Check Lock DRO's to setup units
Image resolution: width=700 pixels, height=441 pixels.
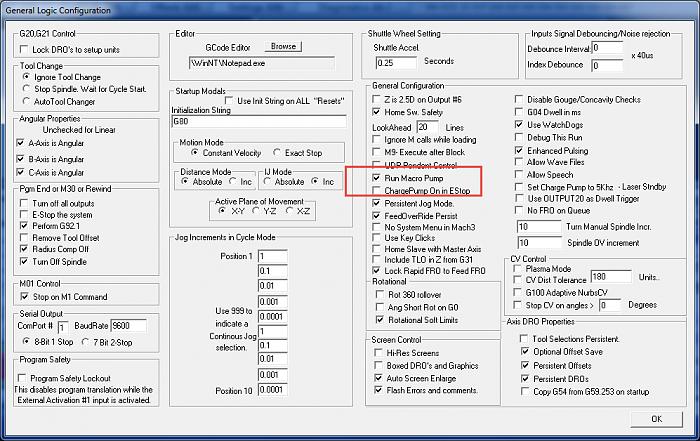pos(25,49)
